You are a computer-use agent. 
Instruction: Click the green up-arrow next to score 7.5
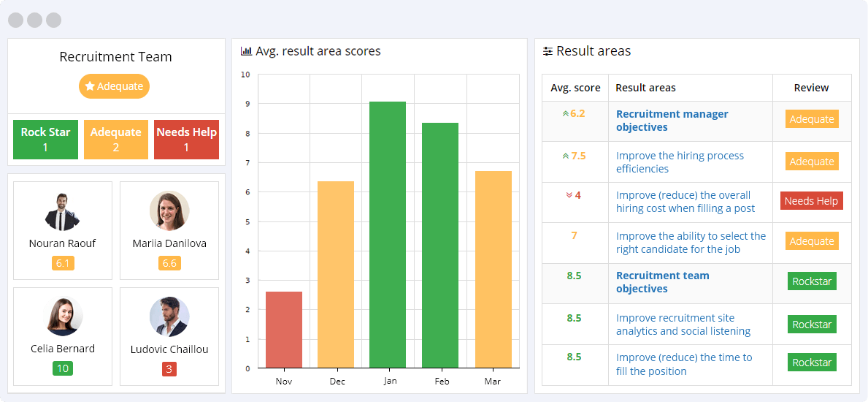565,156
